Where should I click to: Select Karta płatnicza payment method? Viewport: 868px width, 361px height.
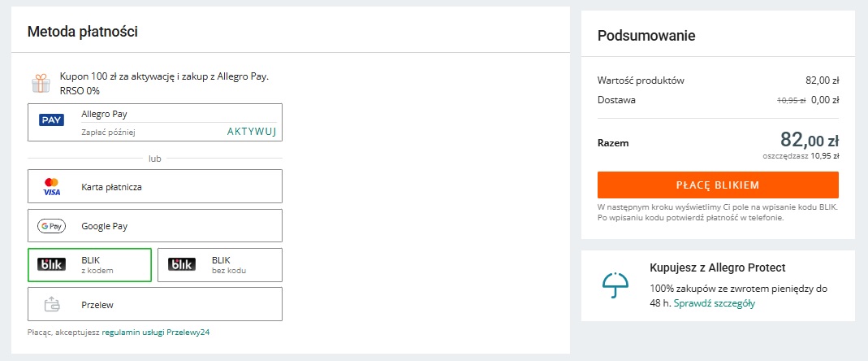pyautogui.click(x=154, y=187)
